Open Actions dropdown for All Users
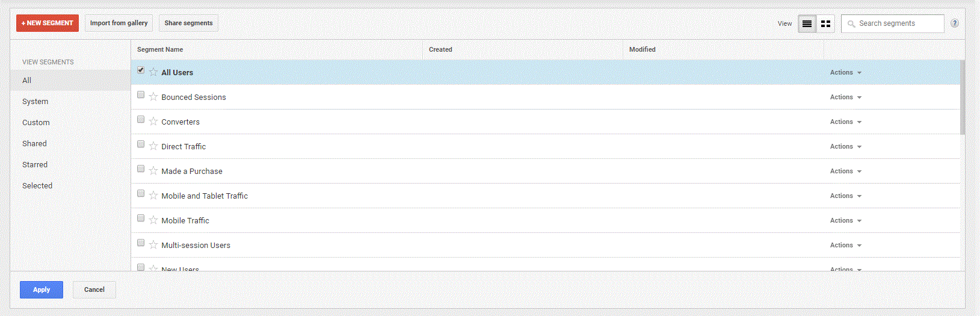Screen dimensions: 980x316 coord(845,72)
